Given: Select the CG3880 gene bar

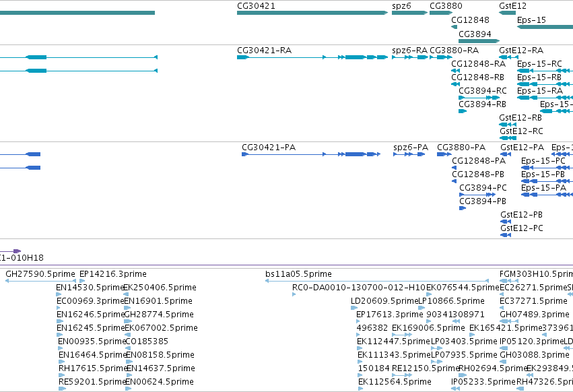Looking at the screenshot, I should pos(441,13).
